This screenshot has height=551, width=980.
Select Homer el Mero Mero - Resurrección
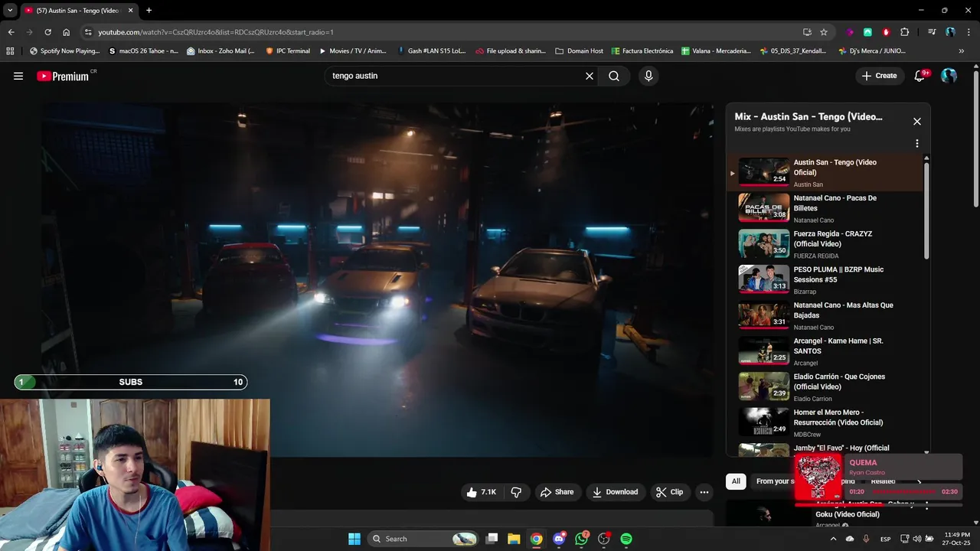(x=825, y=422)
